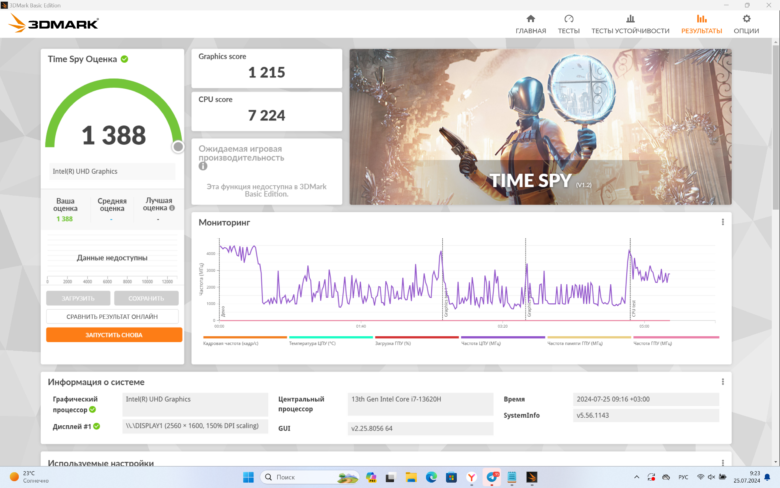Open the Тесты speedometer icon
780x488 pixels.
tap(569, 19)
